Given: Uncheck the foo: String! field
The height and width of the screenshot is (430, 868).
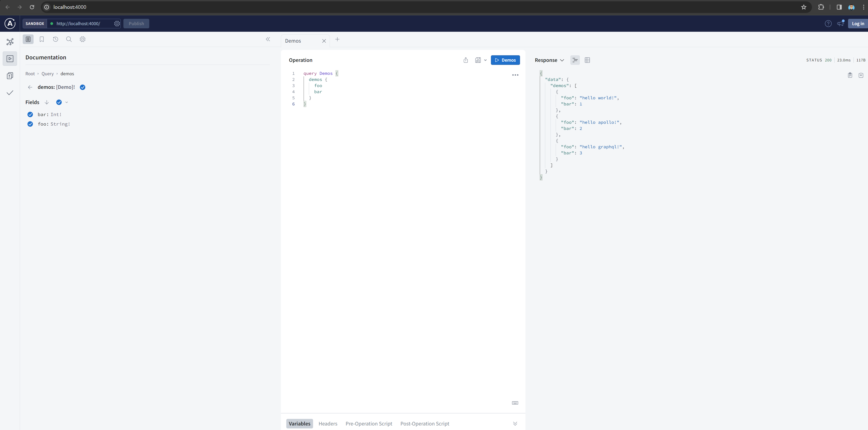Looking at the screenshot, I should [x=30, y=124].
